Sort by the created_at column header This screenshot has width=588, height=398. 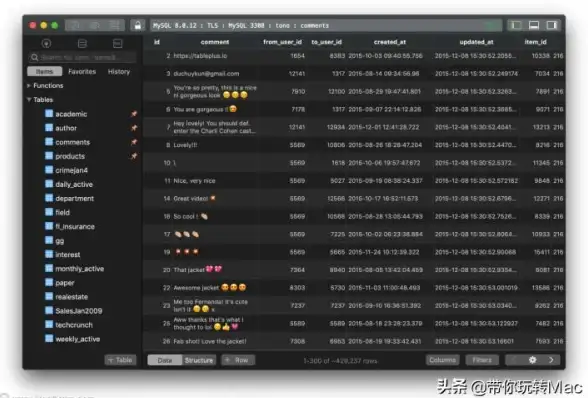pyautogui.click(x=390, y=42)
